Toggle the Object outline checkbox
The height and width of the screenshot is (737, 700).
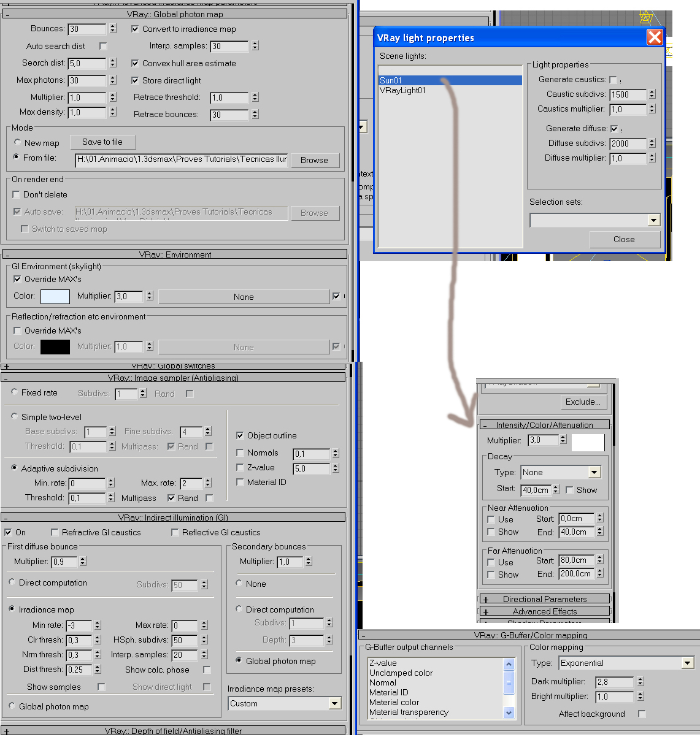[240, 435]
